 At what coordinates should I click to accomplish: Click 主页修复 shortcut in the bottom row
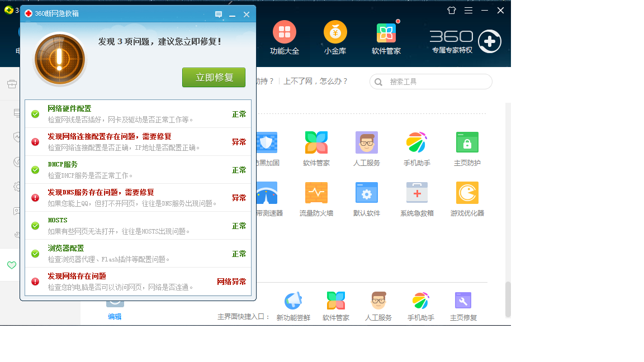[463, 307]
